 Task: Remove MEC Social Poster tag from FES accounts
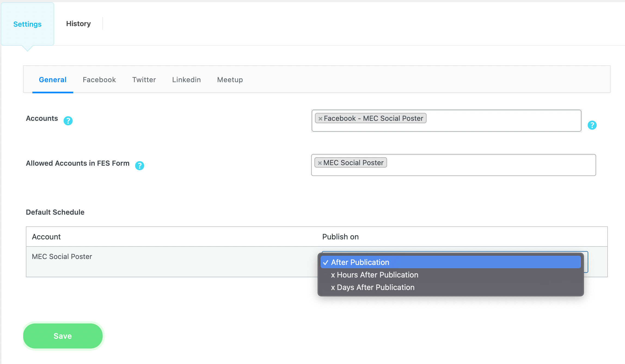[320, 163]
